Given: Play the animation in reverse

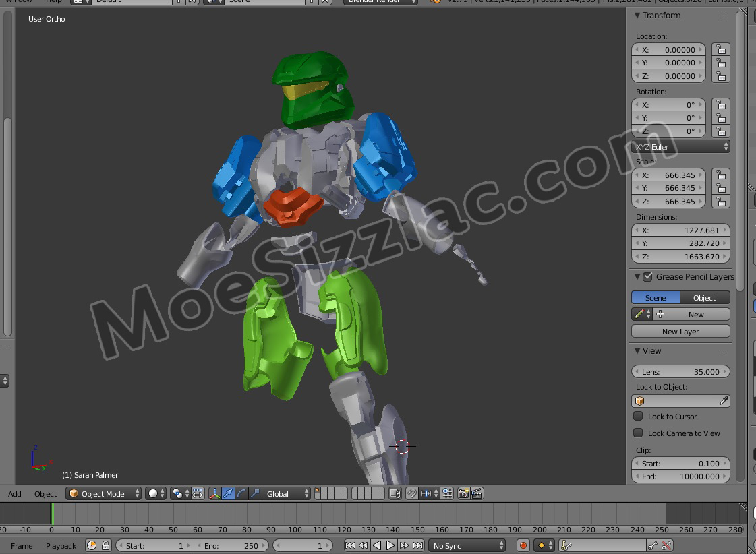Looking at the screenshot, I should tap(377, 545).
